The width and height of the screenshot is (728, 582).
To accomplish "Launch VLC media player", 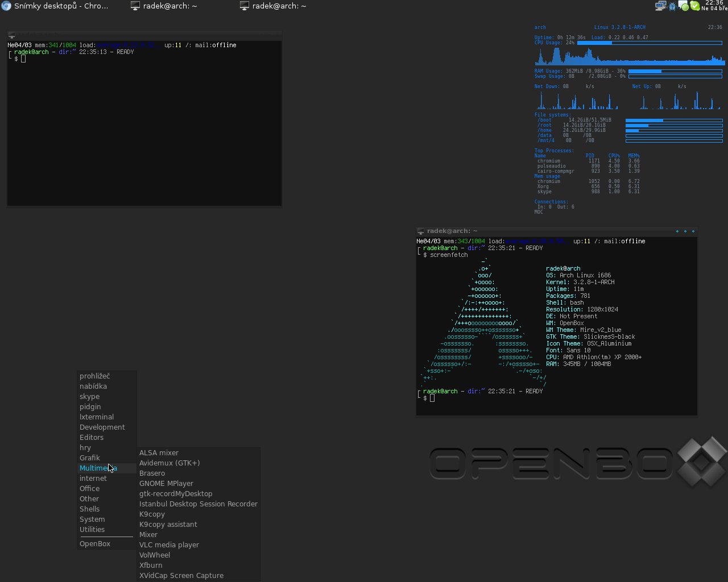I will click(199, 545).
